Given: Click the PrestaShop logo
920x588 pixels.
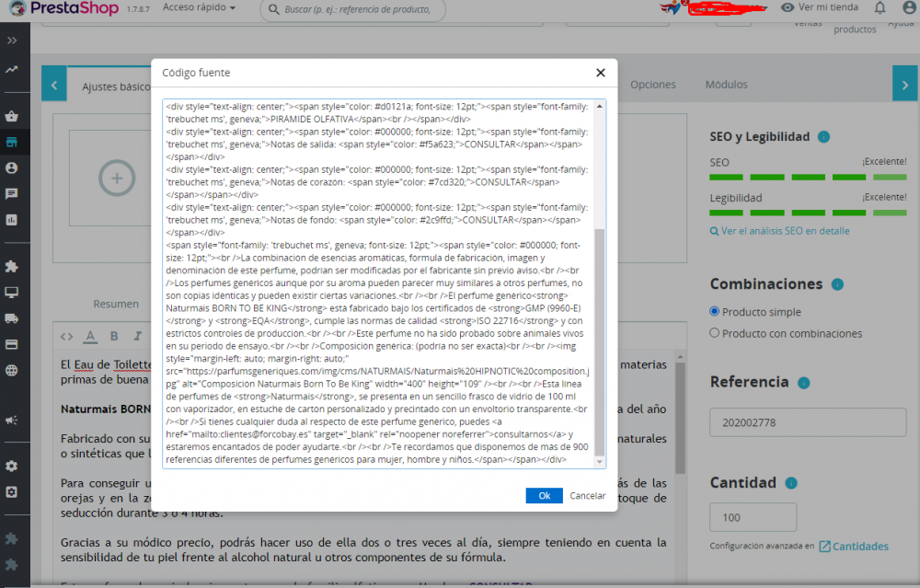Looking at the screenshot, I should click(64, 8).
